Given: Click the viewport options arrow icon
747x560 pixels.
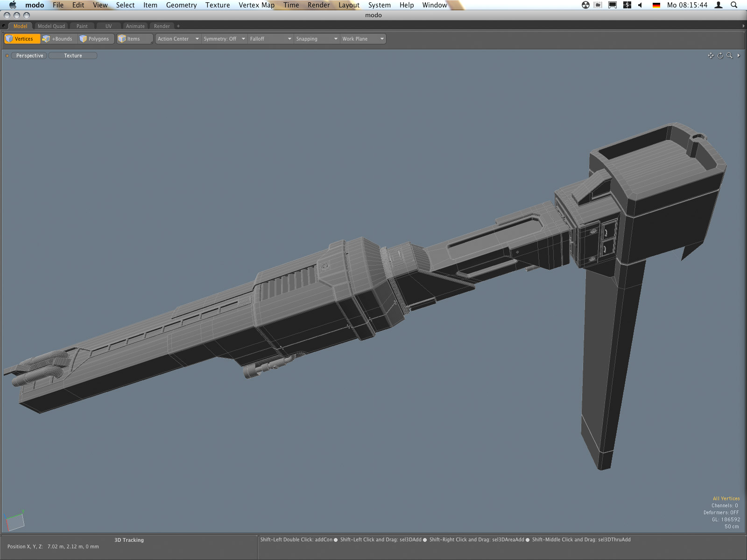Looking at the screenshot, I should (x=739, y=56).
